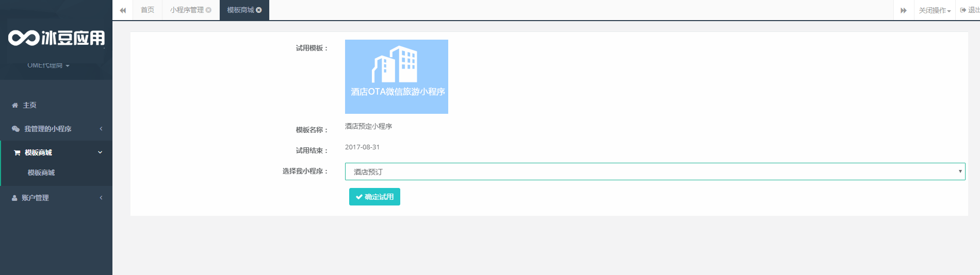Click the trial end date 2017-08-31
The image size is (980, 275).
pyautogui.click(x=362, y=147)
